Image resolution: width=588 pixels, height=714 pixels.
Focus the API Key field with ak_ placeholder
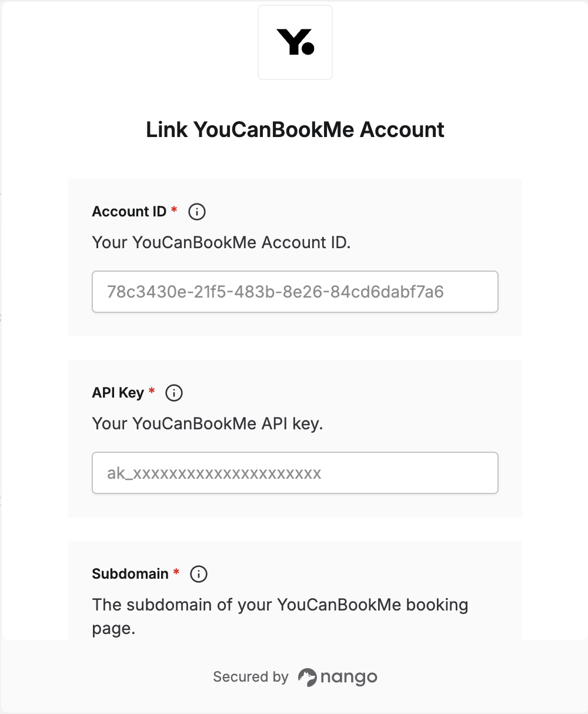pos(295,473)
